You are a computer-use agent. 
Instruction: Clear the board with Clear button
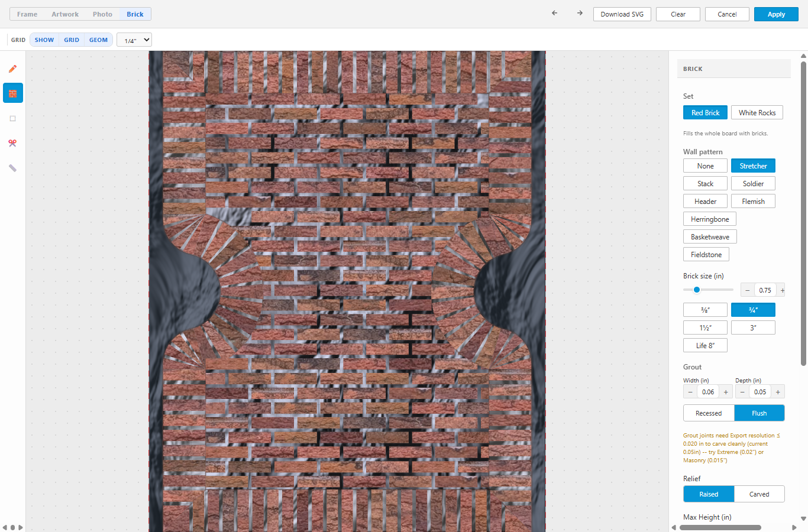[678, 14]
